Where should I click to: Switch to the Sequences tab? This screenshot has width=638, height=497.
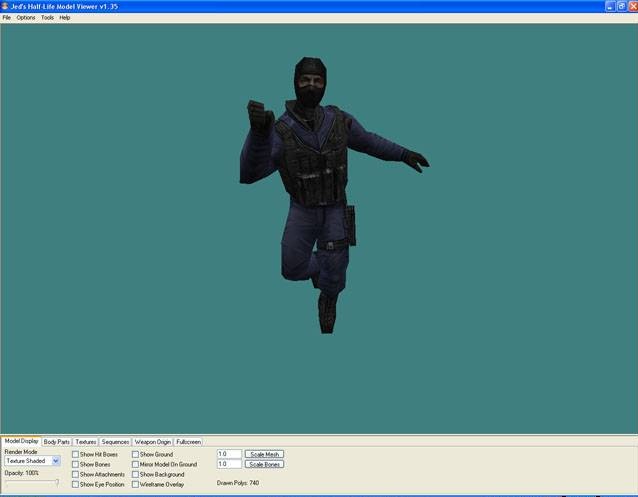115,442
